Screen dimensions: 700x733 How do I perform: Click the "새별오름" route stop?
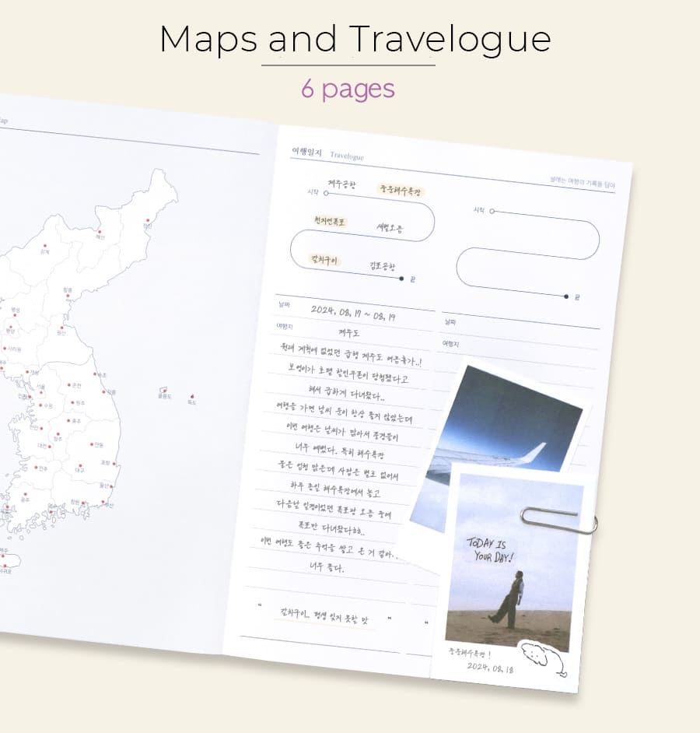[x=390, y=228]
